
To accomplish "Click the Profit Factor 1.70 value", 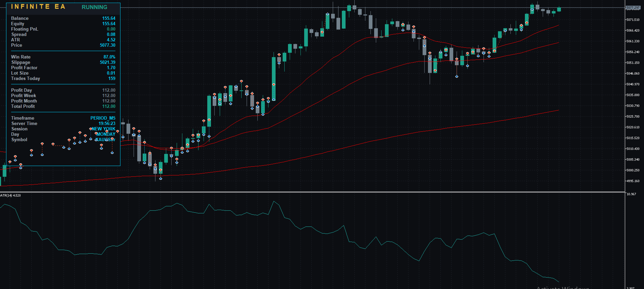I will point(111,68).
